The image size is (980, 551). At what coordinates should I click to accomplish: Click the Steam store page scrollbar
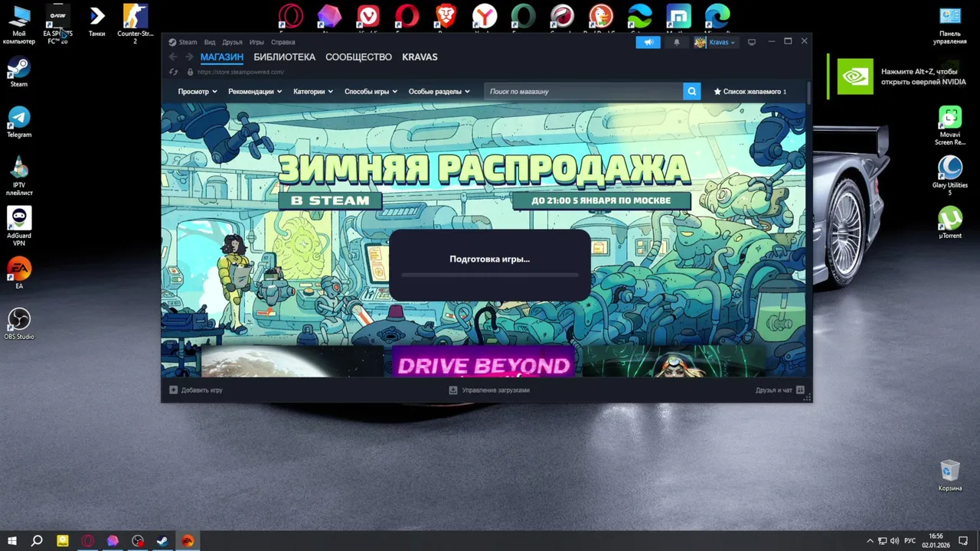(808, 92)
